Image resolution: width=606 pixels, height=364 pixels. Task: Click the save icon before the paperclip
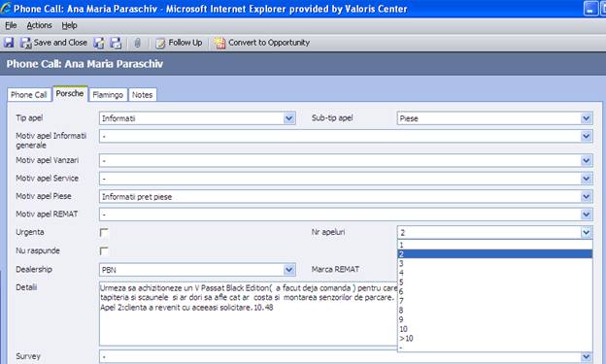pos(116,43)
